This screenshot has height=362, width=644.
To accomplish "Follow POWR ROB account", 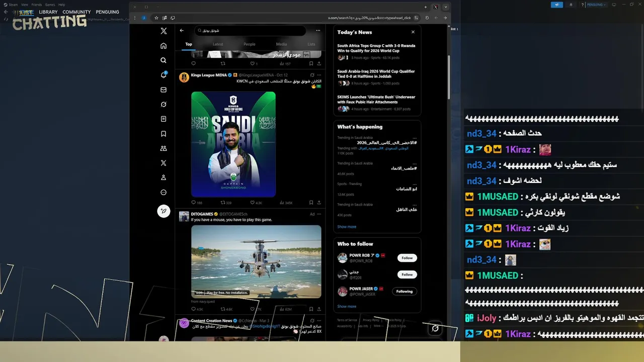I will (x=407, y=258).
